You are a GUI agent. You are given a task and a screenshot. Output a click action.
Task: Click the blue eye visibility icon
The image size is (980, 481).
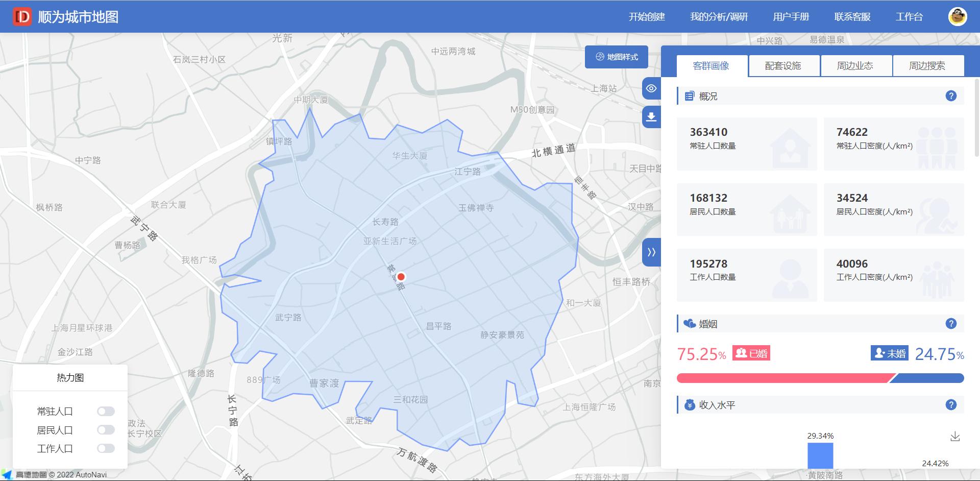click(x=651, y=88)
